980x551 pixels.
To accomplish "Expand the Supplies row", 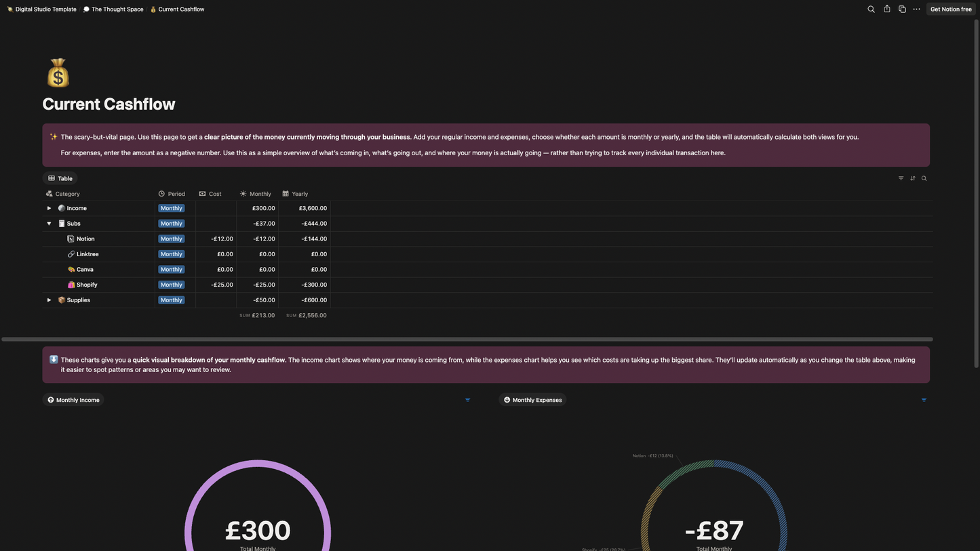I will [49, 300].
